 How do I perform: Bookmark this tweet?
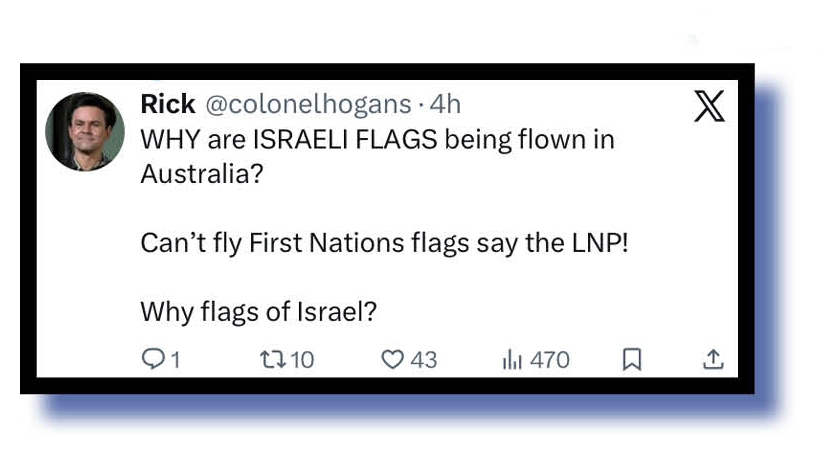pos(631,360)
